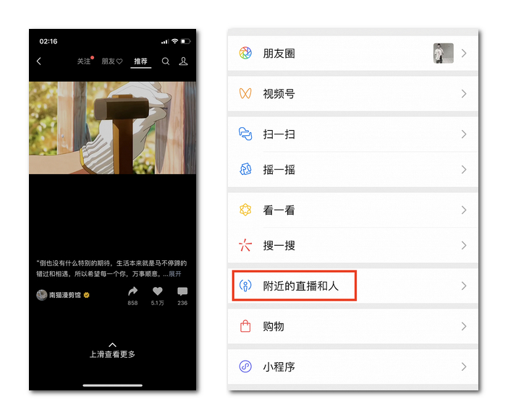
Task: Like the video with heart icon
Action: coord(158,291)
